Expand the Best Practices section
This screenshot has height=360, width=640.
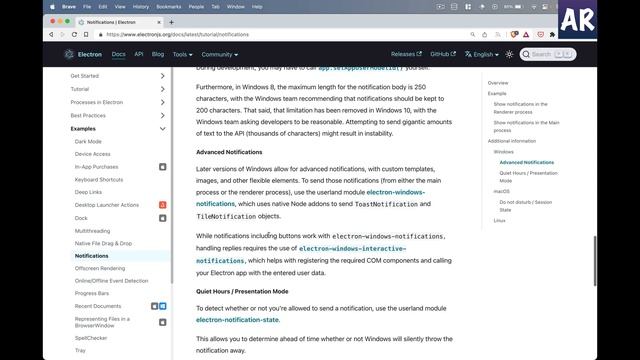[162, 116]
